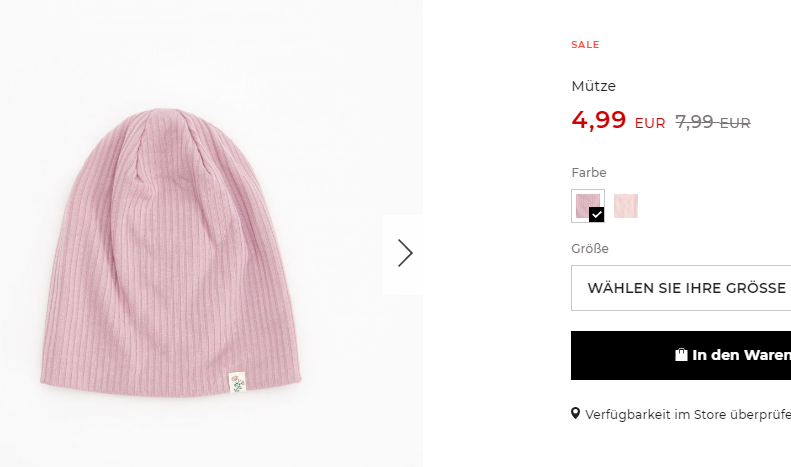
Task: Click the 'Größe' label
Action: point(590,249)
